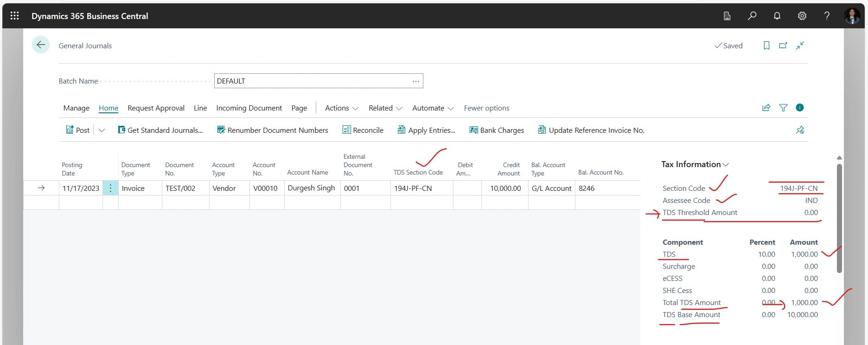This screenshot has height=345, width=868.
Task: Open the Manage menu
Action: 77,108
